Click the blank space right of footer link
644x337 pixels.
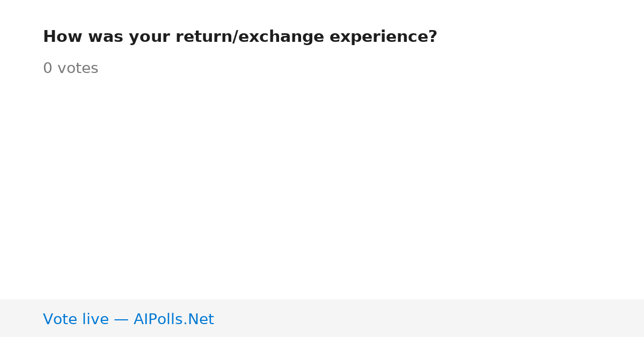tap(429, 318)
